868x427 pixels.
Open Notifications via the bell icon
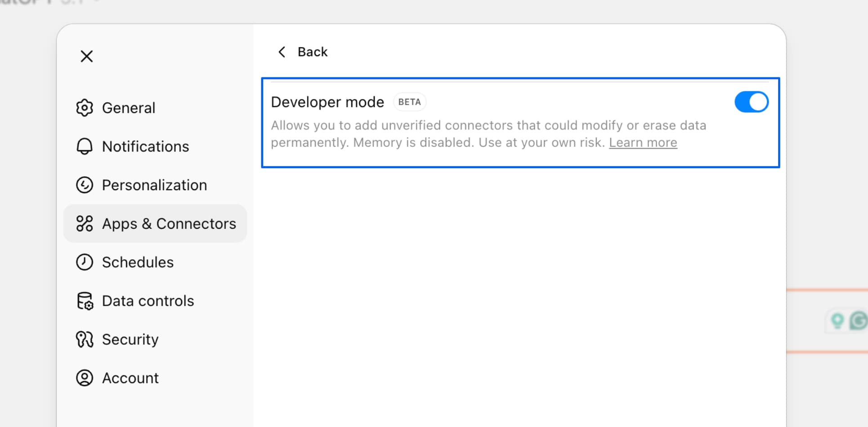point(85,146)
